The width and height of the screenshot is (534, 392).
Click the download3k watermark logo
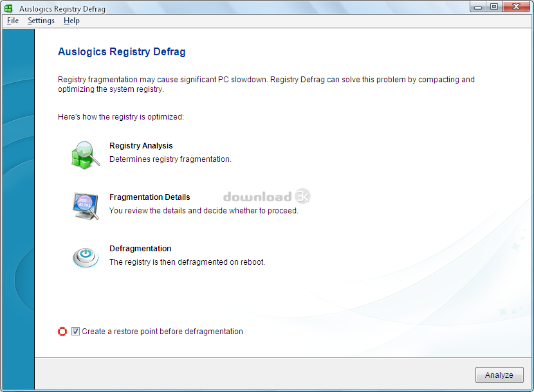(x=266, y=197)
